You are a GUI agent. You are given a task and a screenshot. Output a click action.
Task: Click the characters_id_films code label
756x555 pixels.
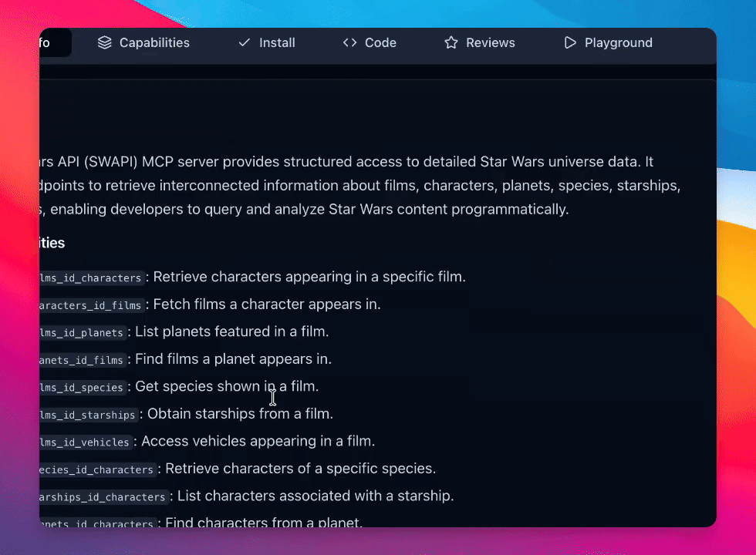tap(92, 305)
